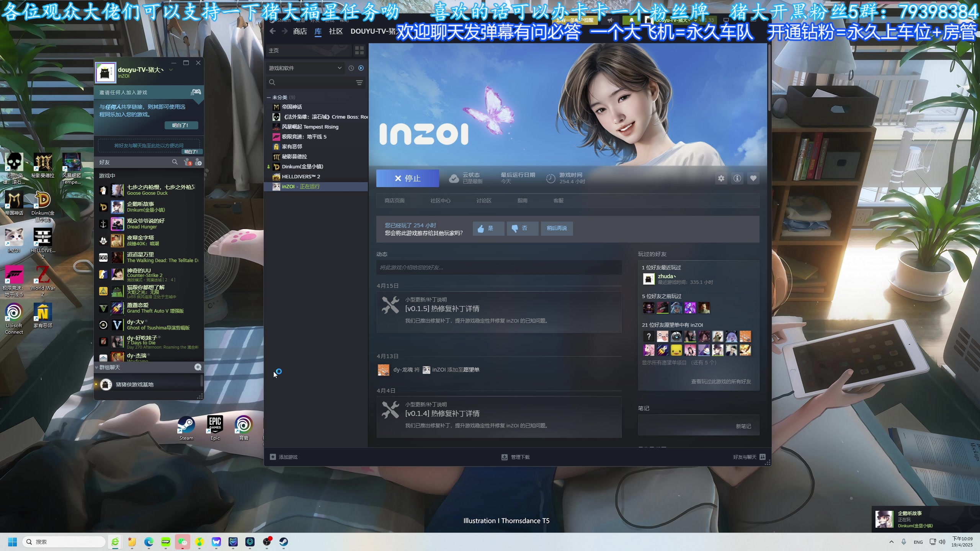Sort library by recent clock icon
The image size is (980, 551).
tap(351, 68)
